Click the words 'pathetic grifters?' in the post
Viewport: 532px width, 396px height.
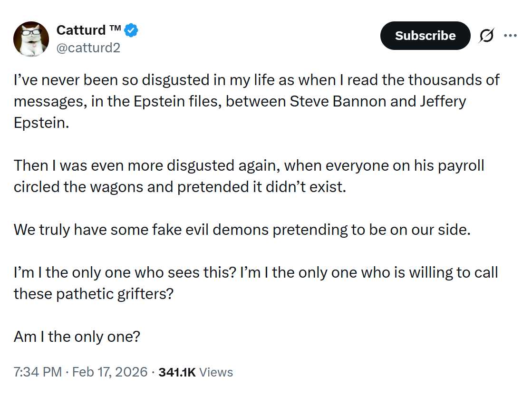(x=115, y=294)
